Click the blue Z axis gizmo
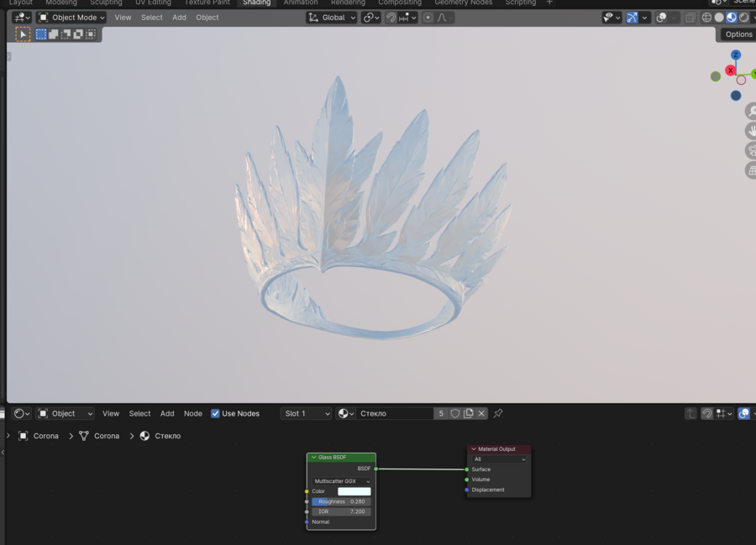Image resolution: width=756 pixels, height=545 pixels. pos(735,55)
